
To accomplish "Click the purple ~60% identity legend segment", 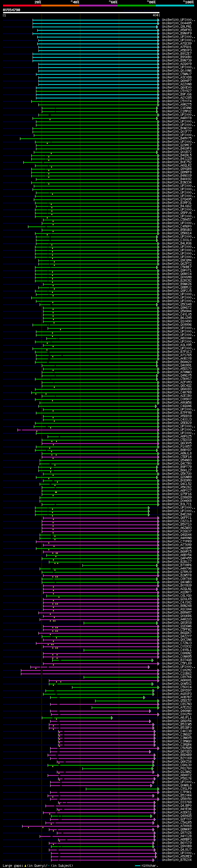I will (x=99, y=6).
